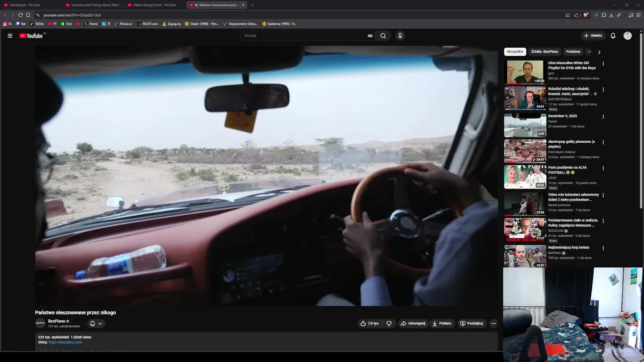Click the browser address bar URL
The height and width of the screenshot is (362, 644).
(72, 15)
